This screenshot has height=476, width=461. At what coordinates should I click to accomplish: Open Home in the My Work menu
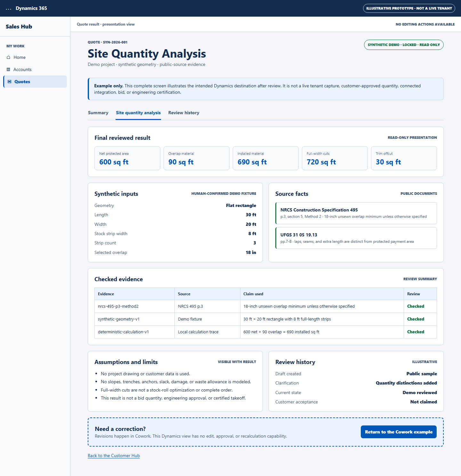tap(35, 57)
